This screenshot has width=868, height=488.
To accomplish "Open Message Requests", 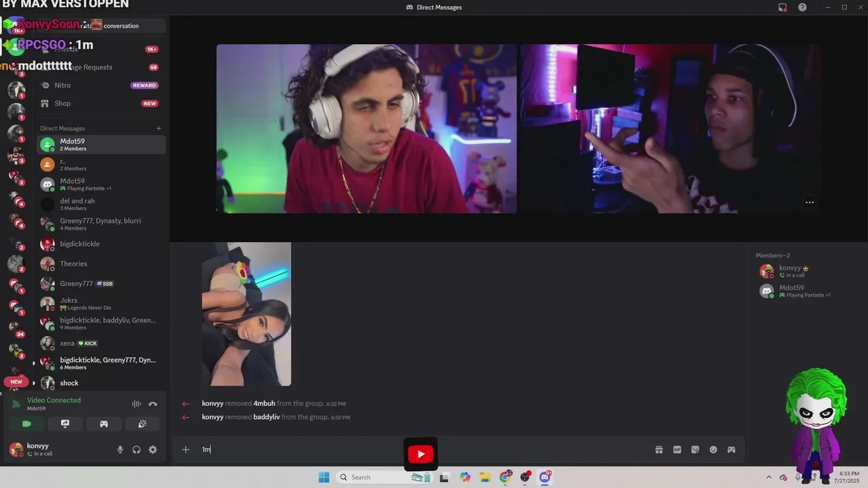I will 101,67.
